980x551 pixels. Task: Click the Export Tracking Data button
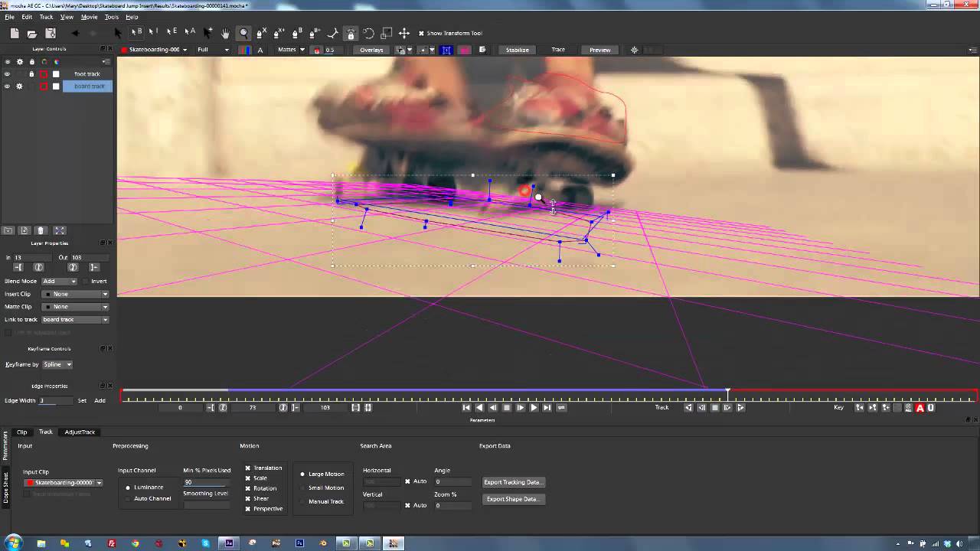tap(513, 482)
